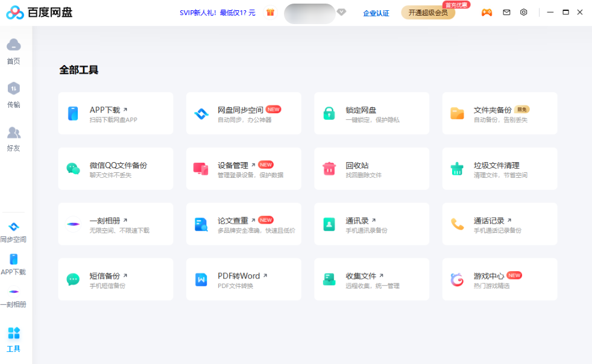The image size is (592, 364).
Task: Click the green lock icon of 锁定网盘
Action: tap(329, 113)
